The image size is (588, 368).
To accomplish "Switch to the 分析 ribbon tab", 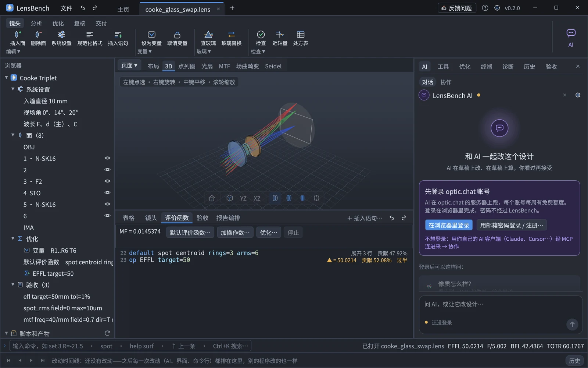I will [36, 23].
